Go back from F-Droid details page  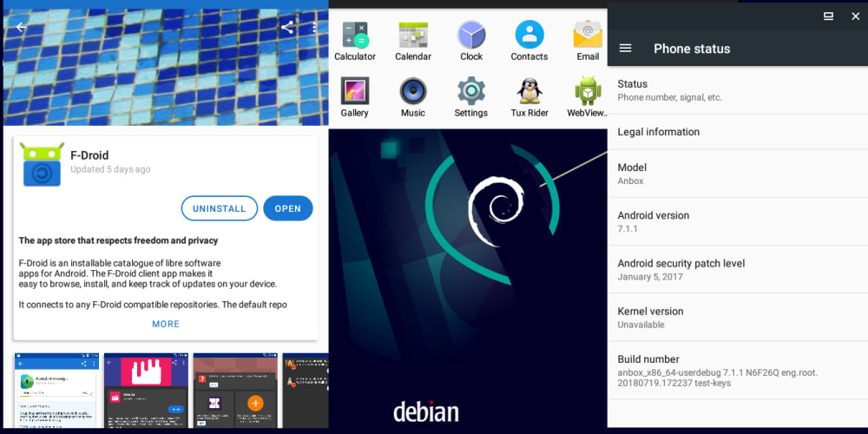(21, 27)
